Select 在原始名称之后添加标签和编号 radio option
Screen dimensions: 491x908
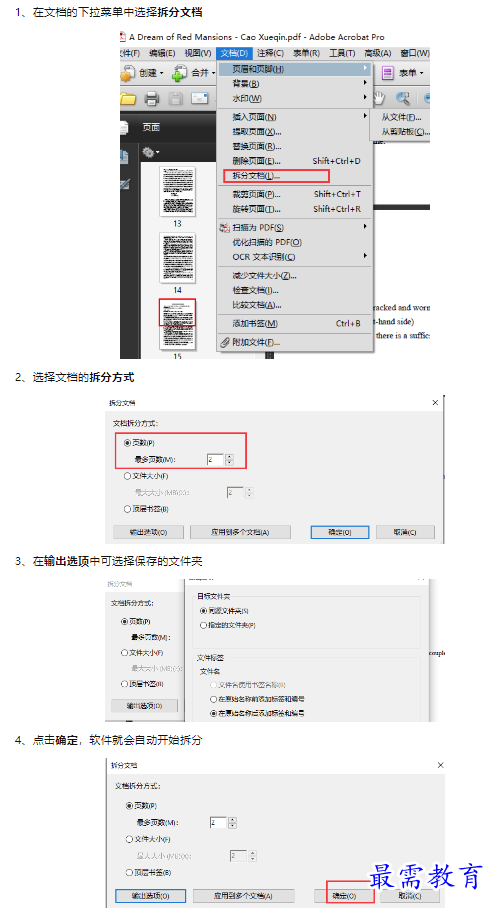[214, 713]
